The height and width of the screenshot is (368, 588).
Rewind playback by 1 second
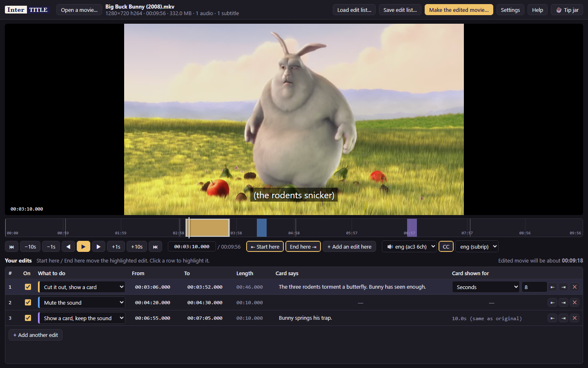[51, 247]
